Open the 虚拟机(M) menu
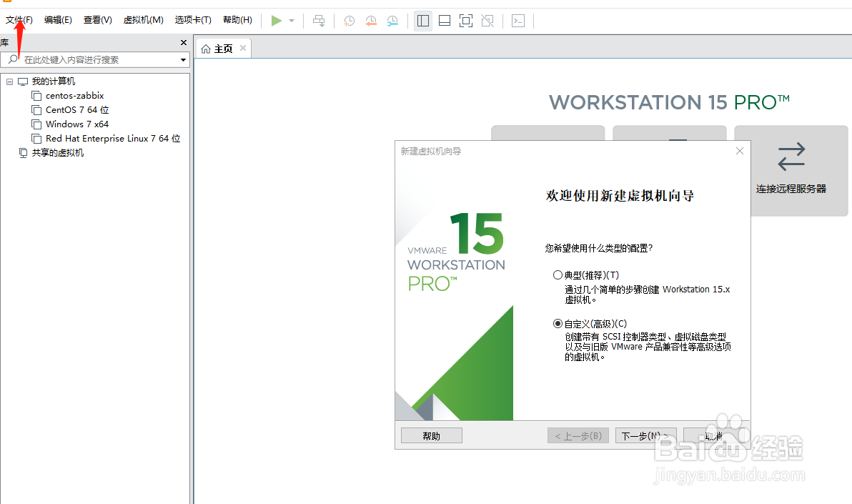 click(x=144, y=20)
